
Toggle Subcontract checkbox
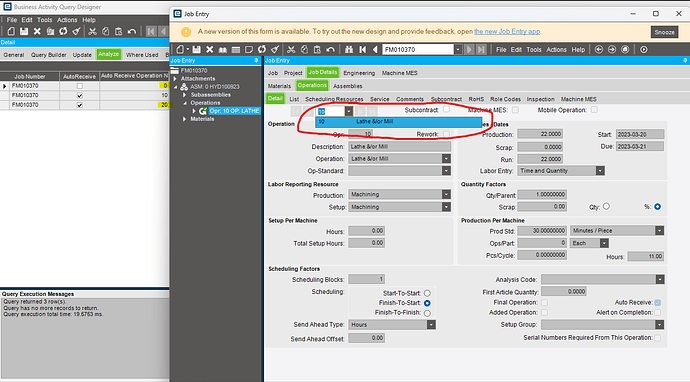click(x=447, y=109)
